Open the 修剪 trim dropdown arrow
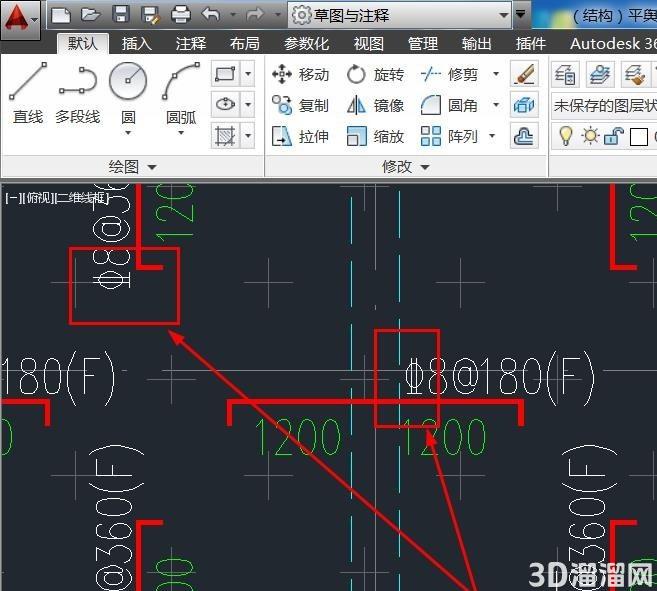 tap(496, 74)
